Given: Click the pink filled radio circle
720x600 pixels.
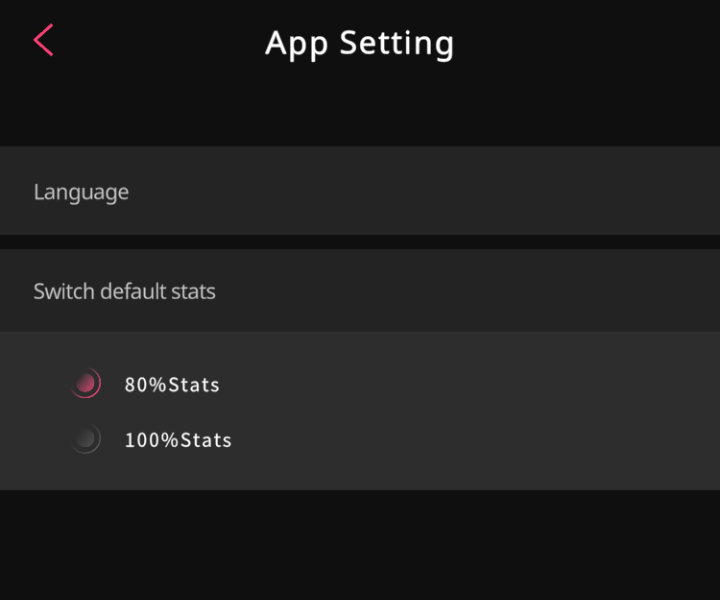Looking at the screenshot, I should (x=86, y=383).
